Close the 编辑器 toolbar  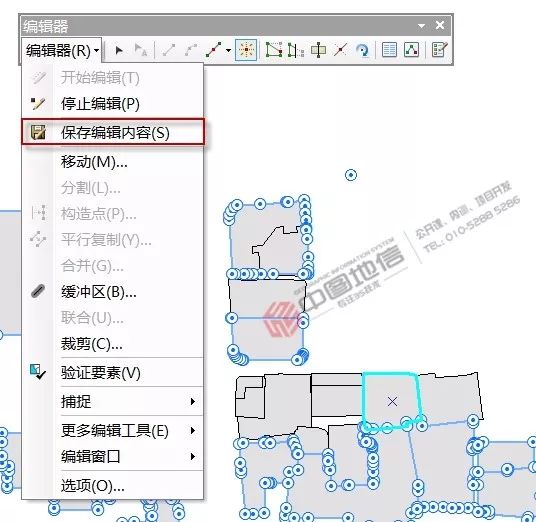(x=440, y=25)
